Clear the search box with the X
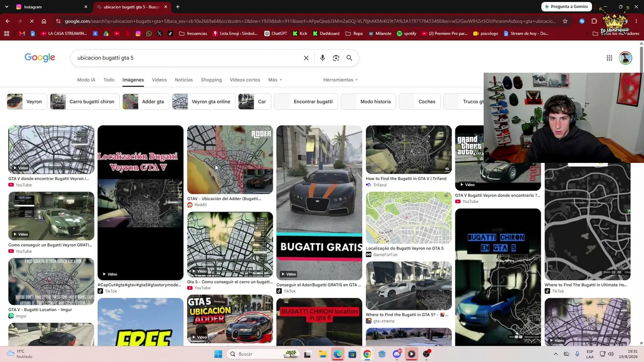The image size is (644, 362). point(306,58)
